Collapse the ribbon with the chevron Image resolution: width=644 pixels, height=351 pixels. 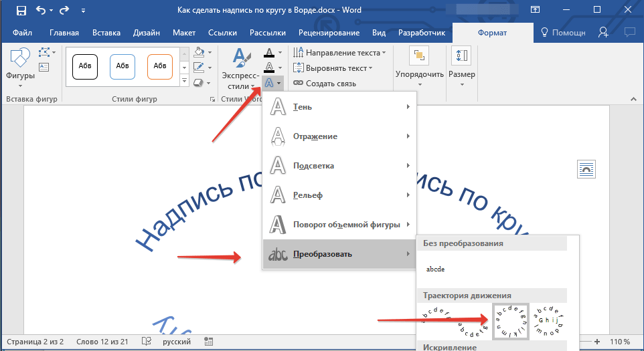(633, 99)
